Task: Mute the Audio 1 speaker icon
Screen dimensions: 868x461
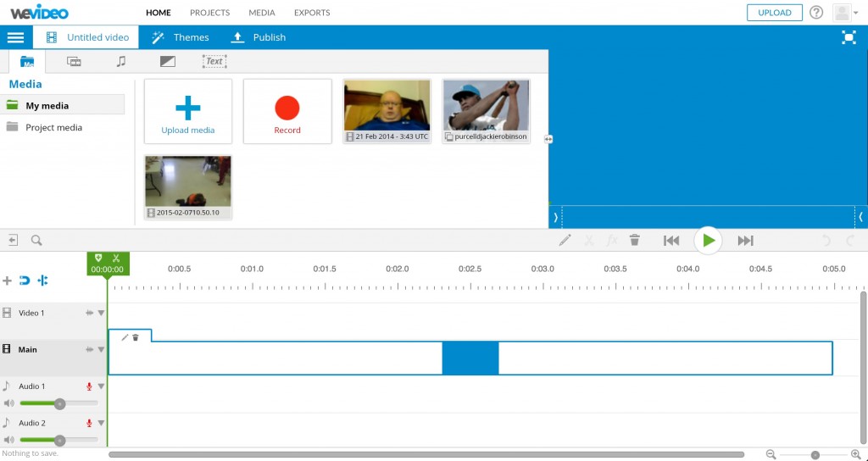Action: coord(8,403)
